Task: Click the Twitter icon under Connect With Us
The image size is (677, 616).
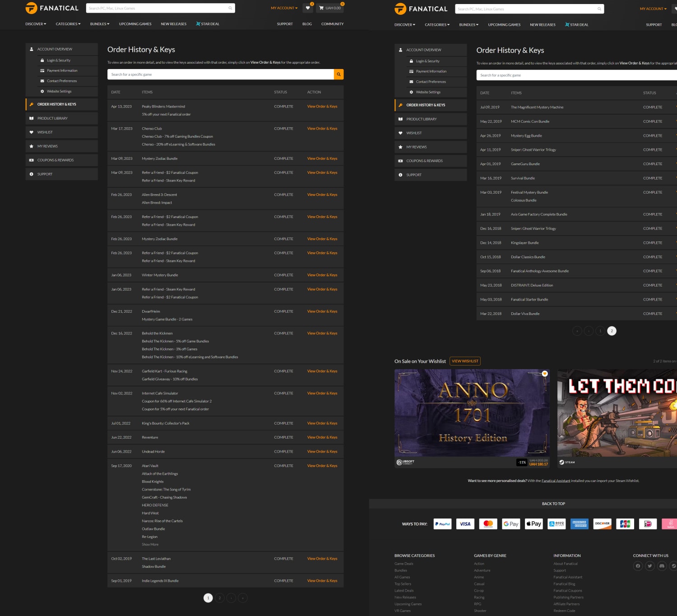Action: [x=650, y=566]
